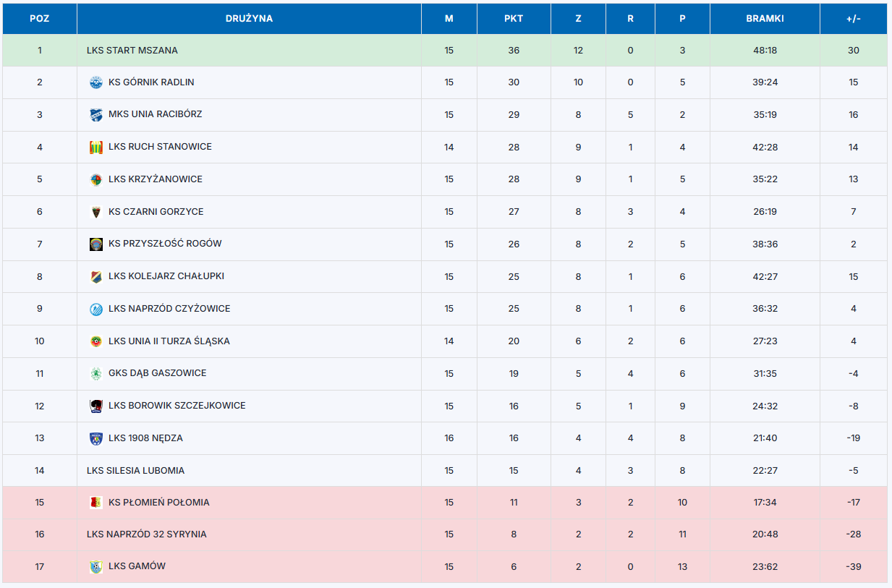This screenshot has width=892, height=588.
Task: Click the GKS Dąb Gaszowice crest
Action: [x=95, y=373]
